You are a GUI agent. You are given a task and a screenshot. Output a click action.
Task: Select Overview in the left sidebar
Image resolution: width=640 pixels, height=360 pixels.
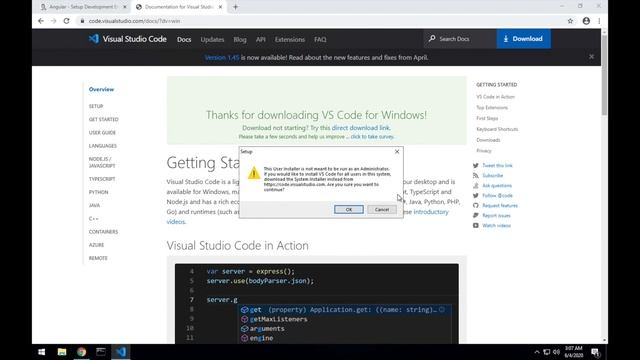[x=101, y=89]
